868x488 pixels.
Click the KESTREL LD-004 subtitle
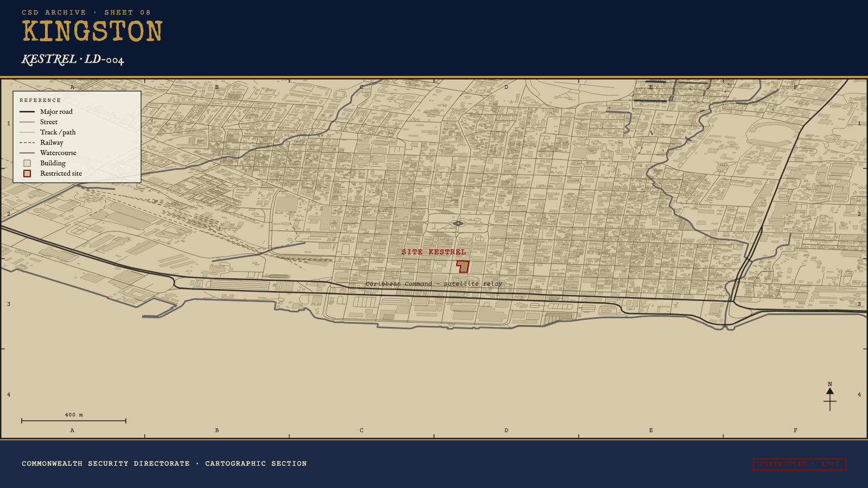pos(73,59)
